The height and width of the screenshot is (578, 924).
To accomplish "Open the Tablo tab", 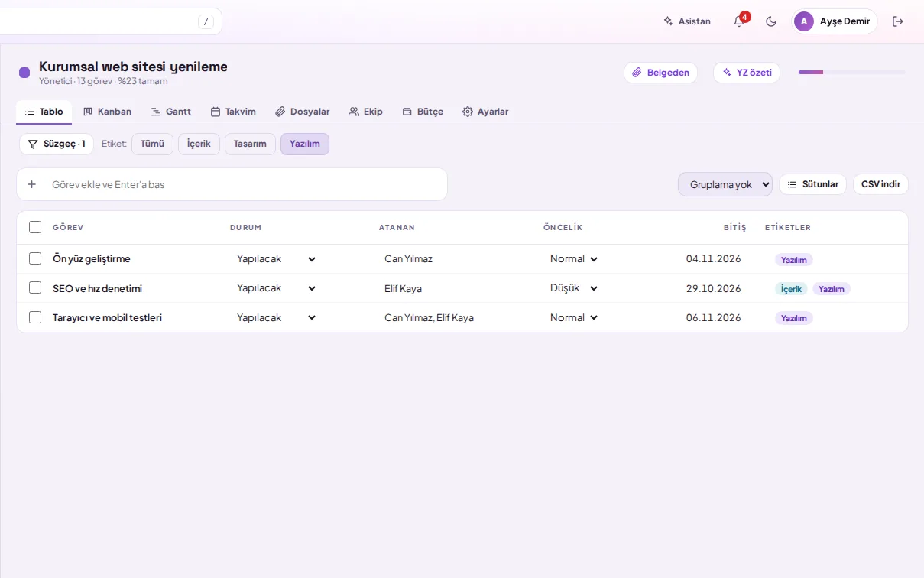I will click(44, 112).
